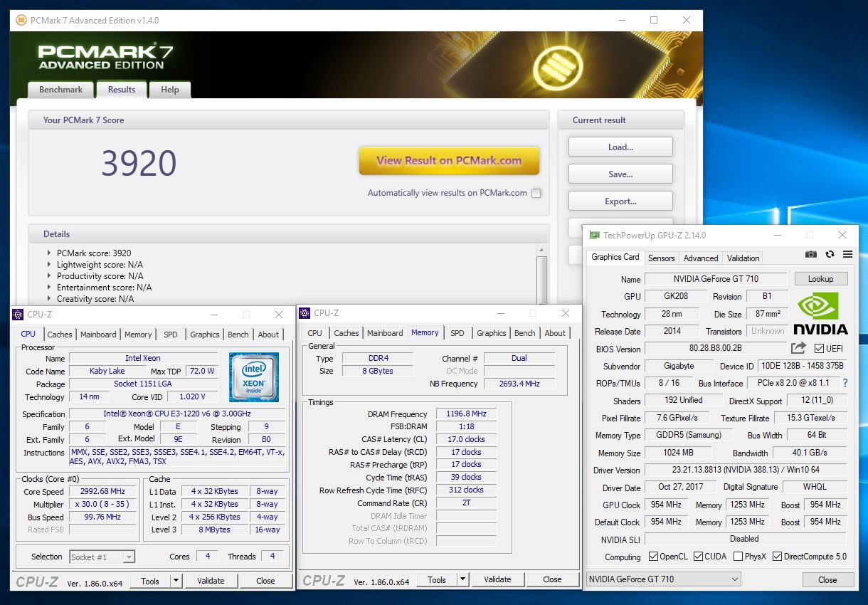868x605 pixels.
Task: Click the BIOS Version value 80.28.B8.00.2B
Action: [716, 349]
